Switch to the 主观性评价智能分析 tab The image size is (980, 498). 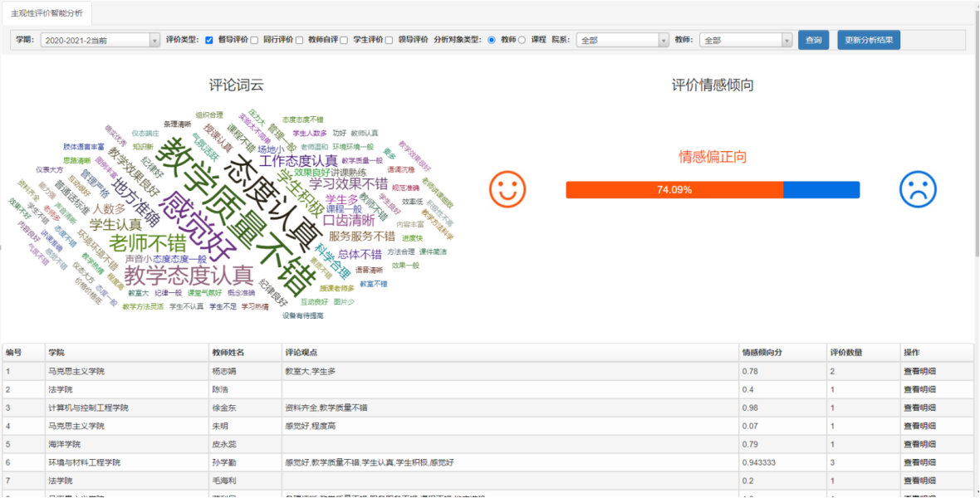(47, 12)
